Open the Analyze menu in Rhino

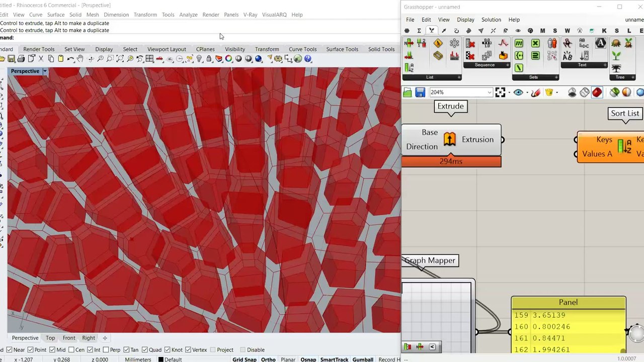188,15
